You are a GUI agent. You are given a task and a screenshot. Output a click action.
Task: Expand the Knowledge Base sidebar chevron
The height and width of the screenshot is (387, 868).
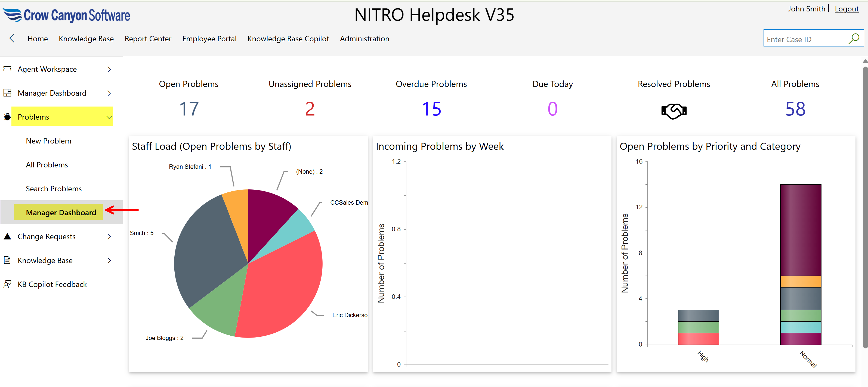[109, 260]
